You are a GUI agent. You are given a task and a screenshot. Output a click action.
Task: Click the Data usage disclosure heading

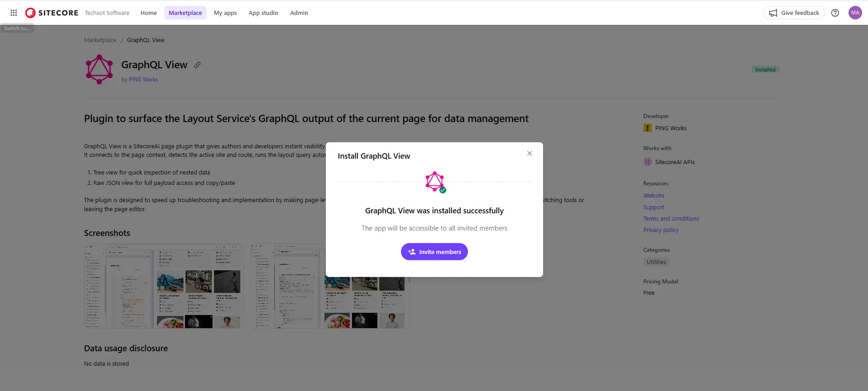point(126,349)
